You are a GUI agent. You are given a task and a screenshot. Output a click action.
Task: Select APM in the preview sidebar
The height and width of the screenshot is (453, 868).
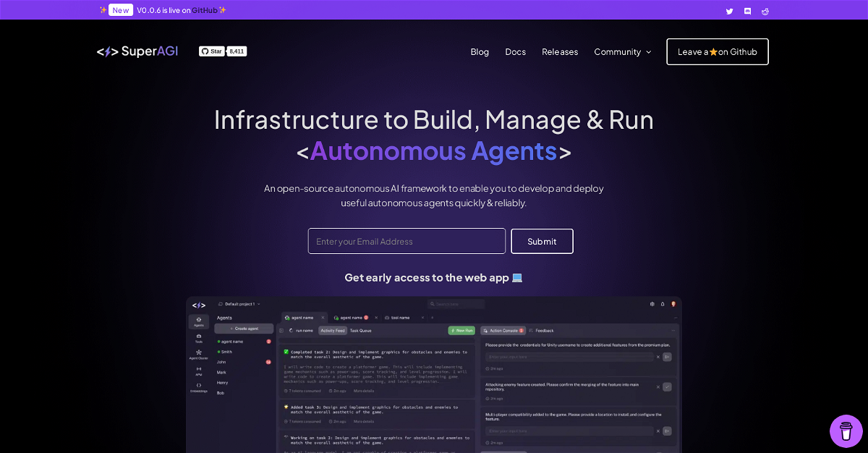199,371
